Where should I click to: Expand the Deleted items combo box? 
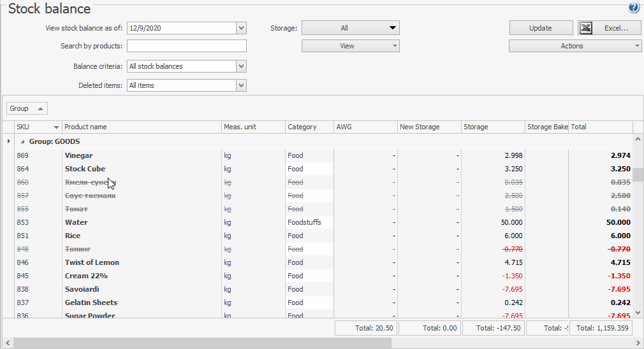(241, 85)
